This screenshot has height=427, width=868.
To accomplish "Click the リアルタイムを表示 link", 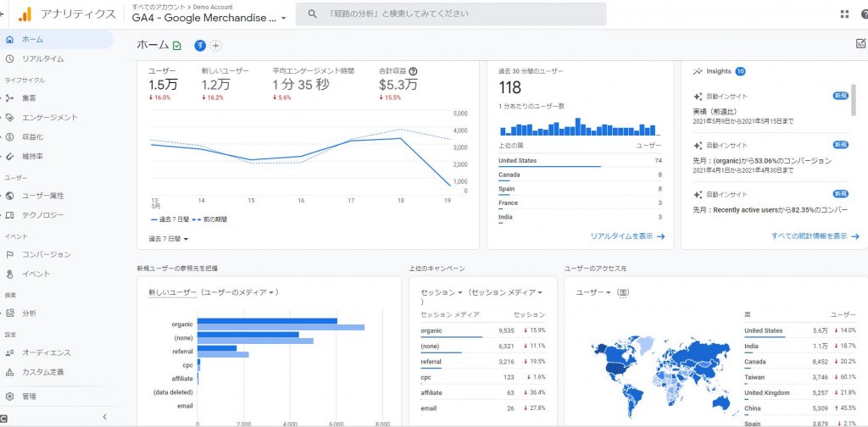I will coord(628,236).
